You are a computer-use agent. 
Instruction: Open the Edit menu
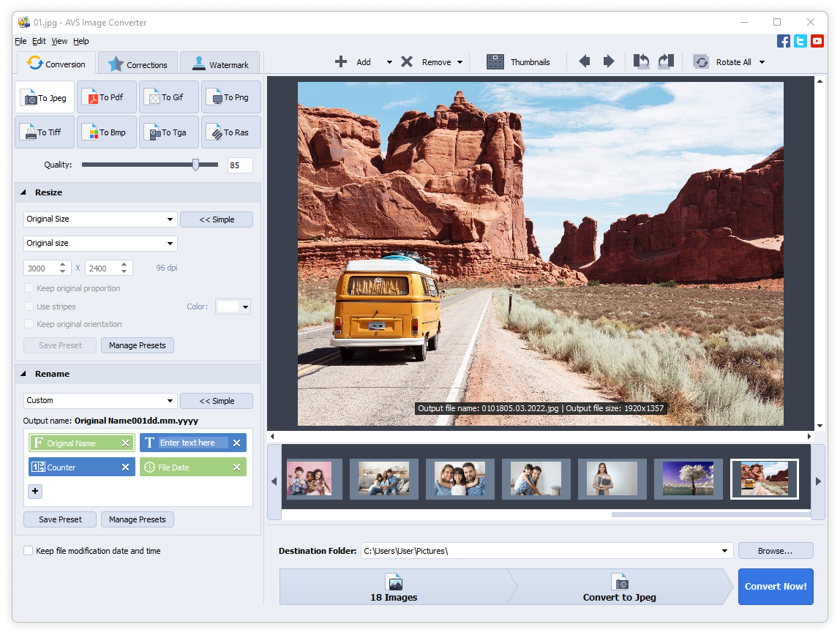39,41
